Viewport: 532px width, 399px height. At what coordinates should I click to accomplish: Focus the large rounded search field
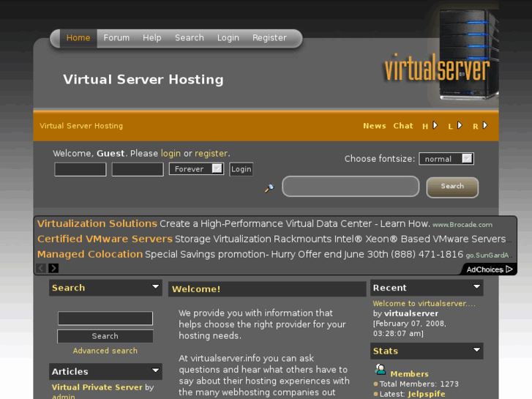coord(351,187)
